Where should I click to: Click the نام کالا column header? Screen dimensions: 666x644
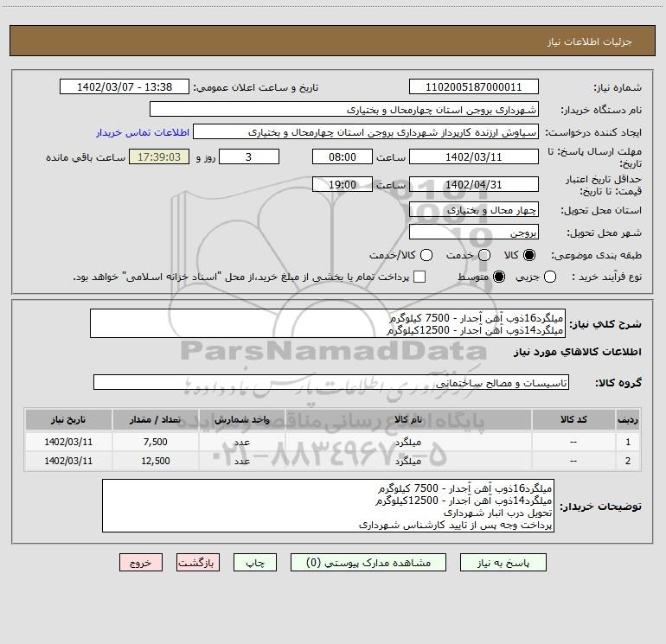(408, 419)
